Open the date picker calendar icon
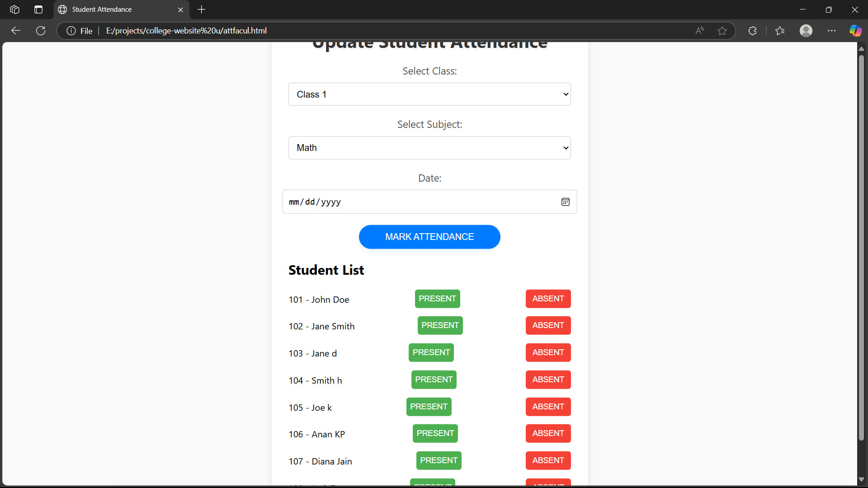The image size is (868, 488). click(x=565, y=202)
